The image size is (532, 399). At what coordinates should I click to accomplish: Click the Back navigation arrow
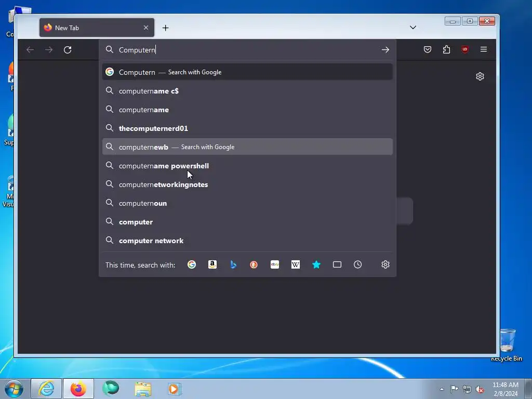coord(30,50)
